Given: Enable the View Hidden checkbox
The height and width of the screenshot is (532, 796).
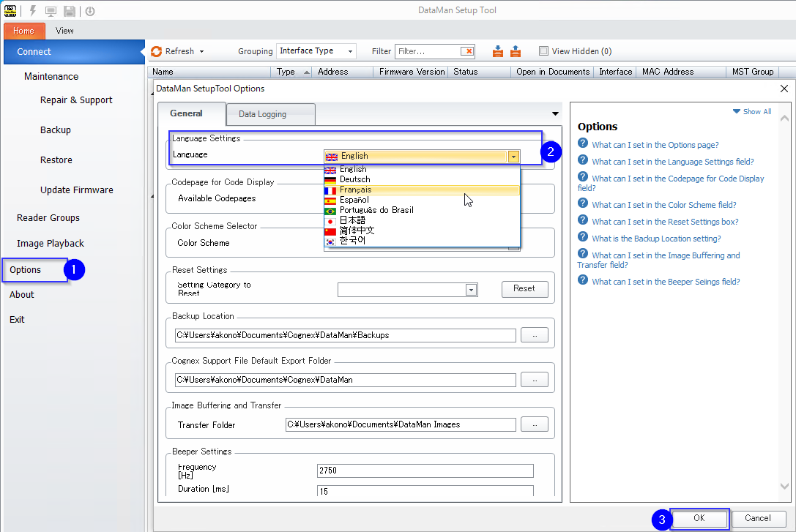Looking at the screenshot, I should [x=543, y=50].
